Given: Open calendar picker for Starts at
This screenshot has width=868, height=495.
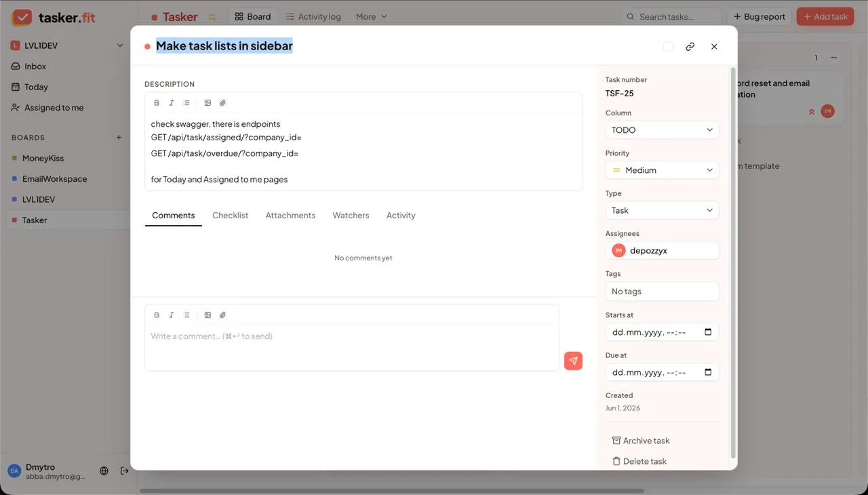Looking at the screenshot, I should (x=708, y=332).
